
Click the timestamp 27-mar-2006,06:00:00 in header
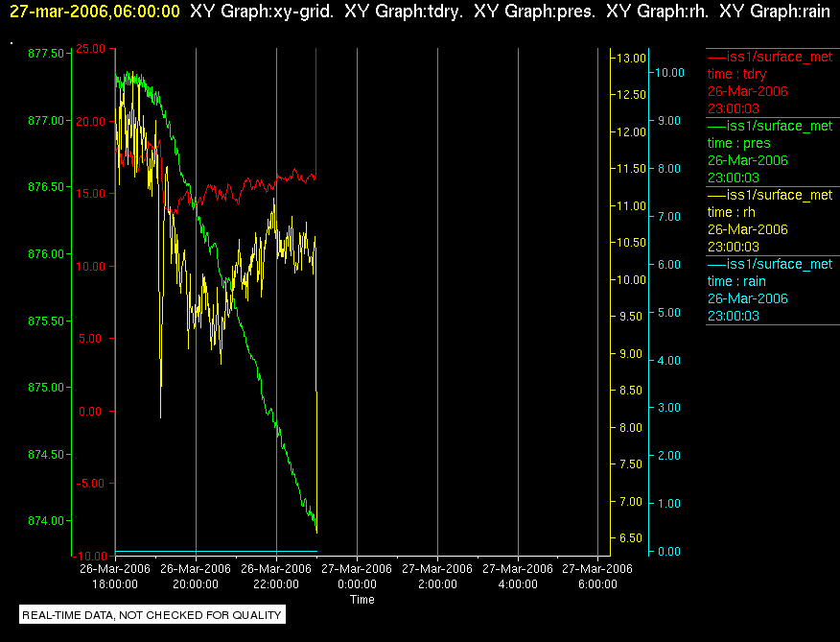pos(95,12)
